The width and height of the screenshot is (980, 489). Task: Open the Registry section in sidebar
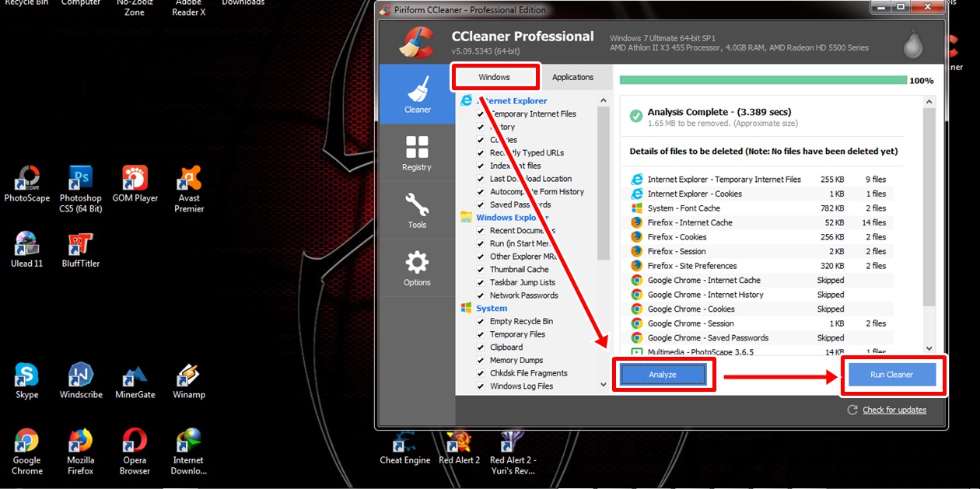417,152
